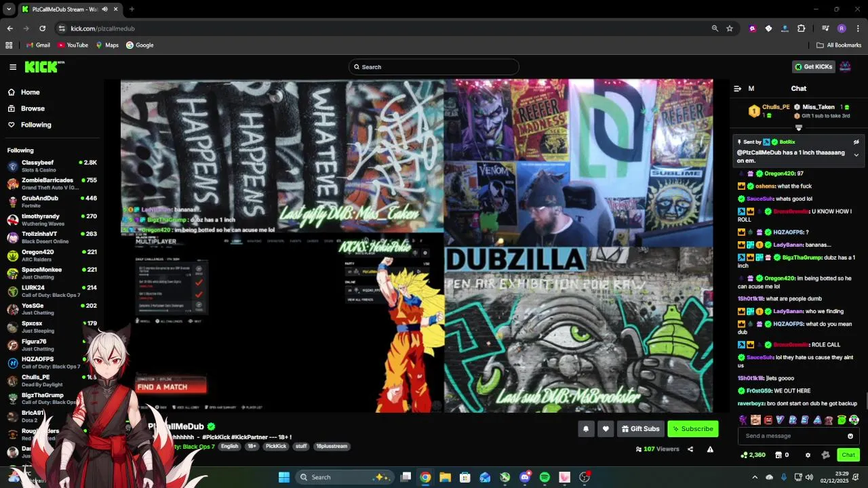Click the report warning triangle icon
This screenshot has width=868, height=488.
[710, 449]
